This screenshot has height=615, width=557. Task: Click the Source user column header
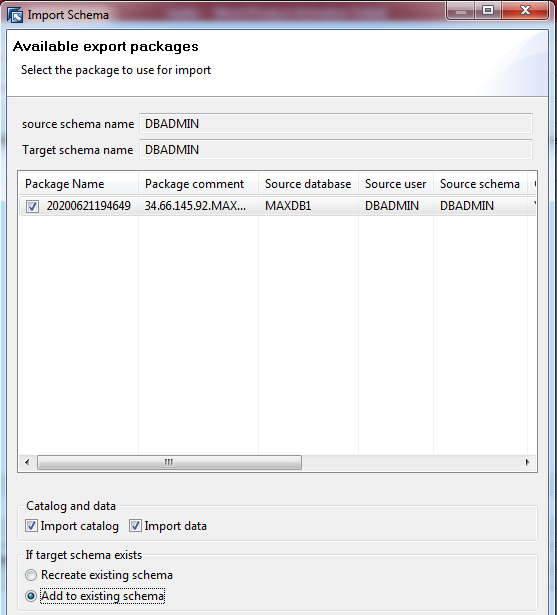(x=396, y=184)
